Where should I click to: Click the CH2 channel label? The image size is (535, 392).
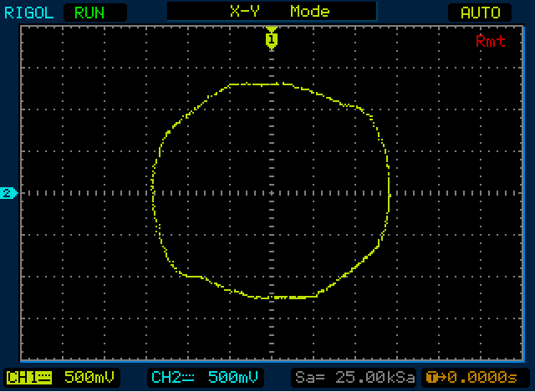pos(166,377)
